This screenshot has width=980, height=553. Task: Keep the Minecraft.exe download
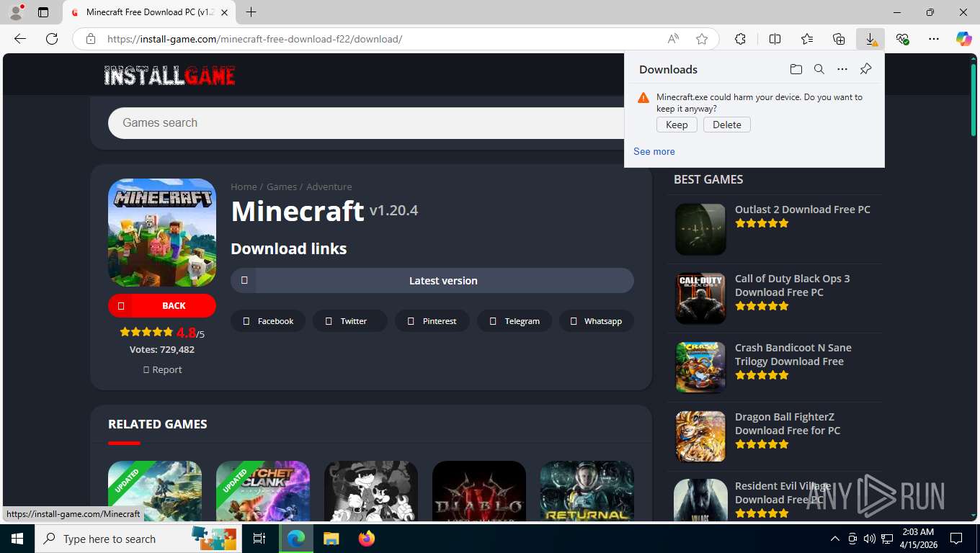pos(677,125)
